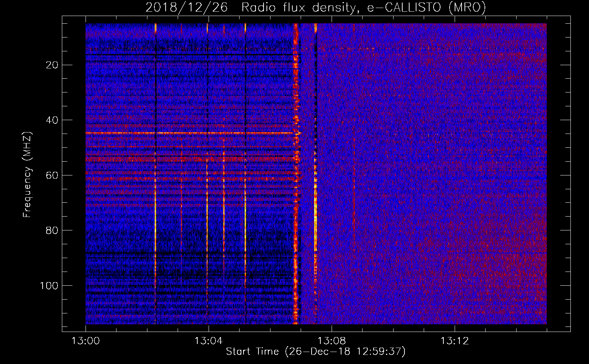Click the '80' frequency tick label
589x364 pixels.
coord(52,230)
